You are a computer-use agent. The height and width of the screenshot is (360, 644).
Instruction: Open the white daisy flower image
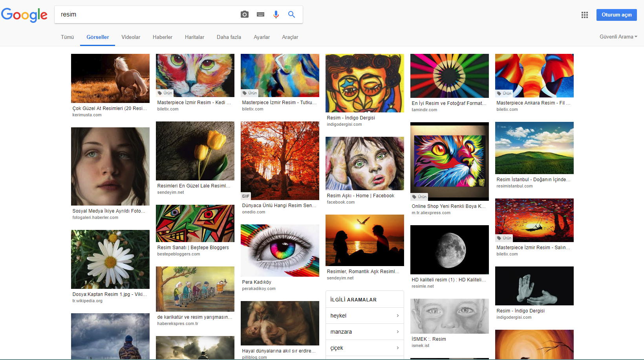[110, 259]
